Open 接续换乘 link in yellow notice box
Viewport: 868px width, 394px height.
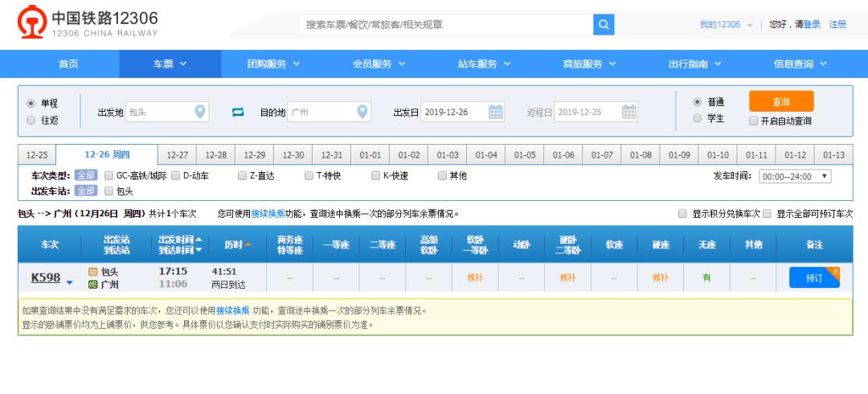pos(233,311)
